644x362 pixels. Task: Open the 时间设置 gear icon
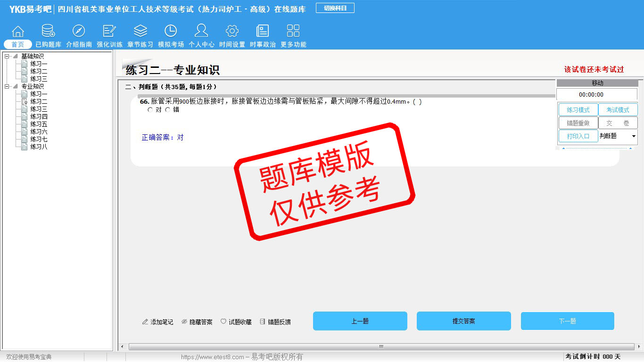pyautogui.click(x=232, y=31)
